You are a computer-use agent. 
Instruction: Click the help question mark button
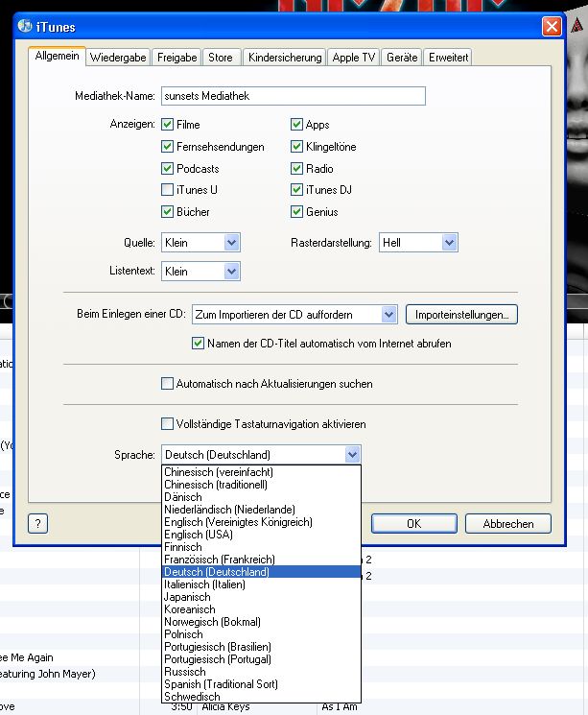click(x=37, y=523)
